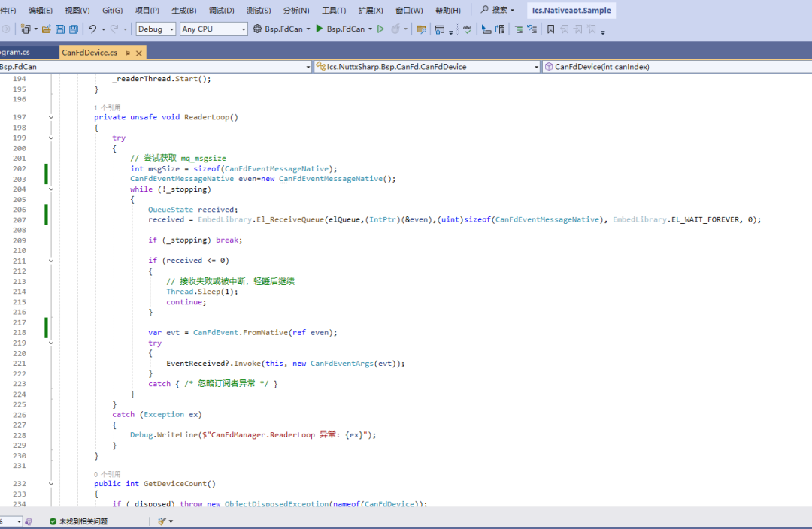Open the 生成(B) menu

[x=184, y=10]
